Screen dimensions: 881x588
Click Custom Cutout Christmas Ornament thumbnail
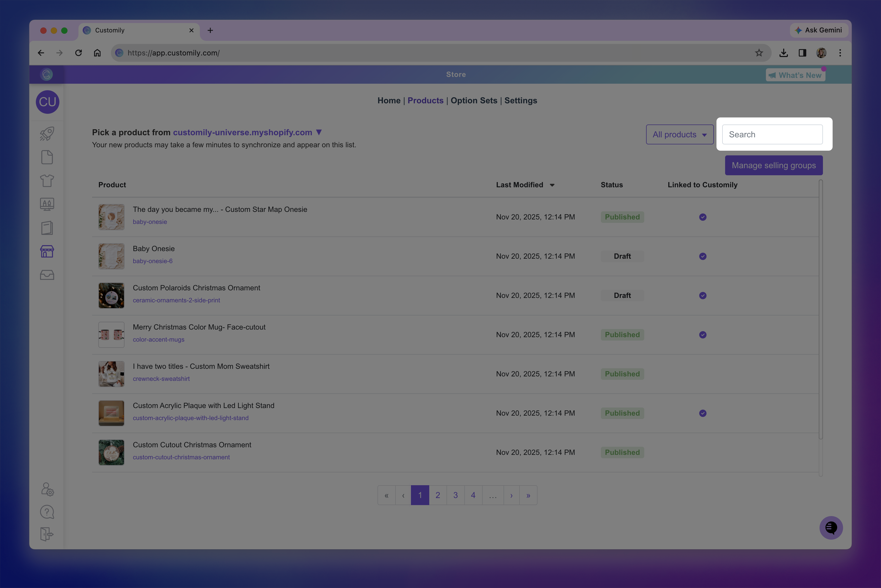point(111,452)
